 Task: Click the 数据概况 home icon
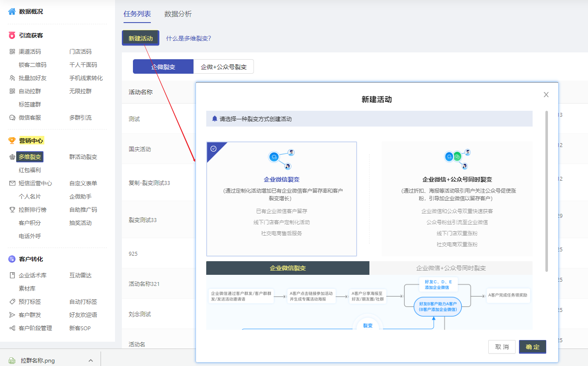(12, 12)
